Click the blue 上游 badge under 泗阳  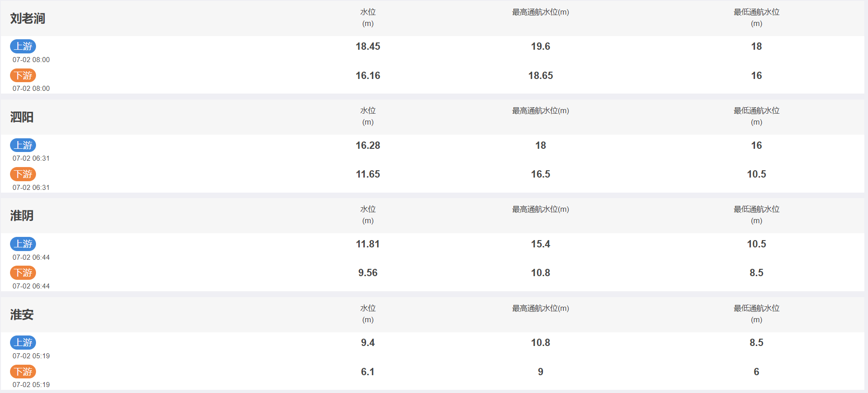pos(23,145)
